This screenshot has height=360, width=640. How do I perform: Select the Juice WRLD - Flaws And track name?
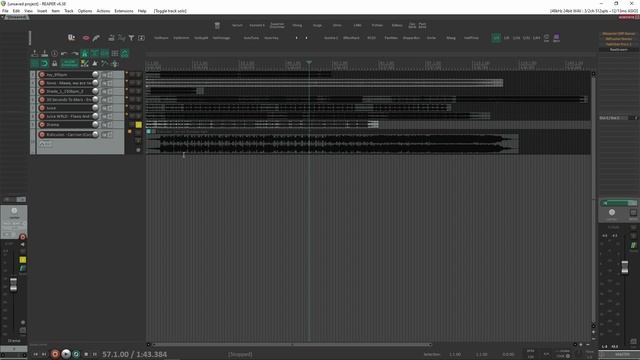[68, 116]
